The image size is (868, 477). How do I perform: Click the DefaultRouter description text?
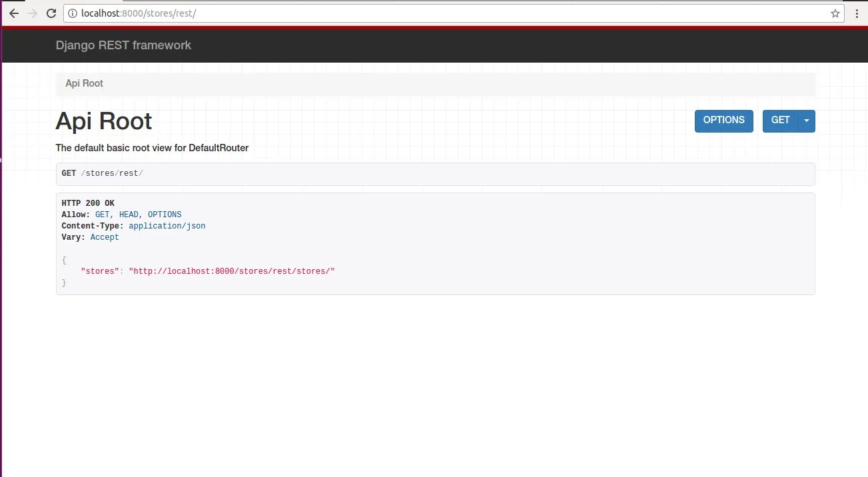[x=152, y=148]
